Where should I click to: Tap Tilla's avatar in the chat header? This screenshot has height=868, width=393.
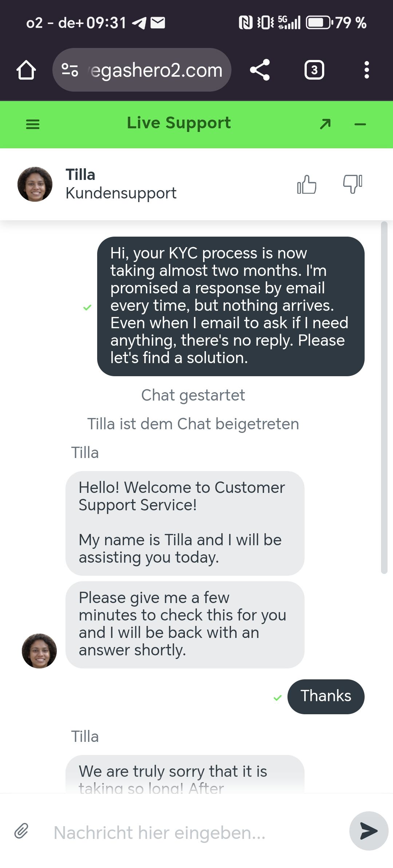tap(35, 184)
